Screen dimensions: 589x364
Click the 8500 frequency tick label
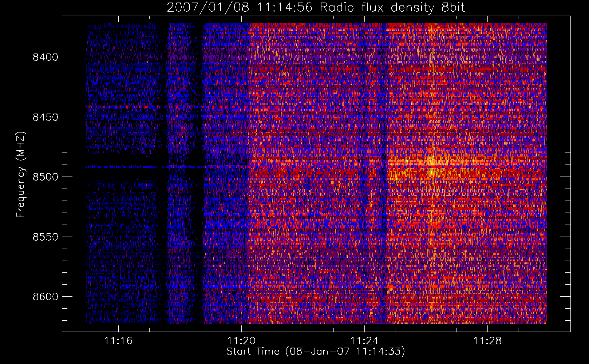46,177
